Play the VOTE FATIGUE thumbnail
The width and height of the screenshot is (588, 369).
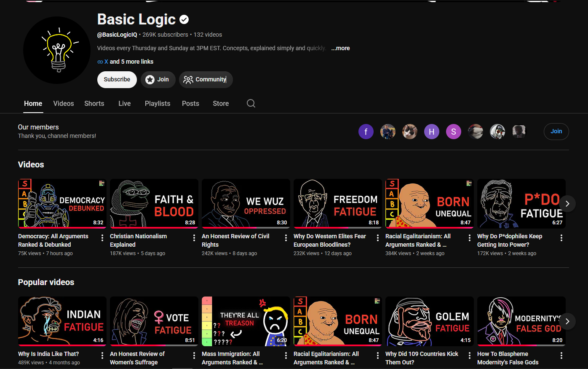154,321
